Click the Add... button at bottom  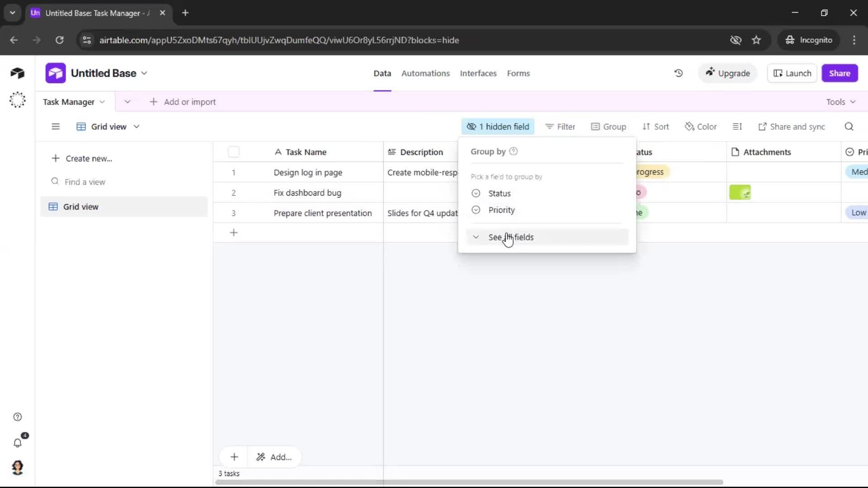coord(274,457)
